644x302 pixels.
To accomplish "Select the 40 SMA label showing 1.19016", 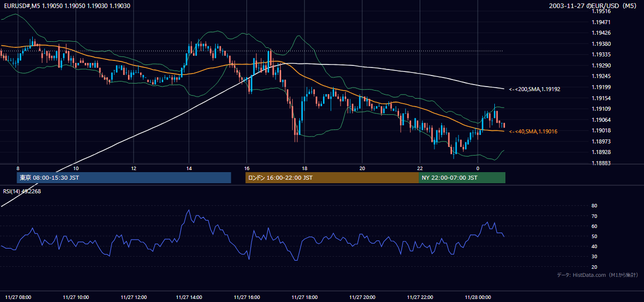I will coord(533,131).
